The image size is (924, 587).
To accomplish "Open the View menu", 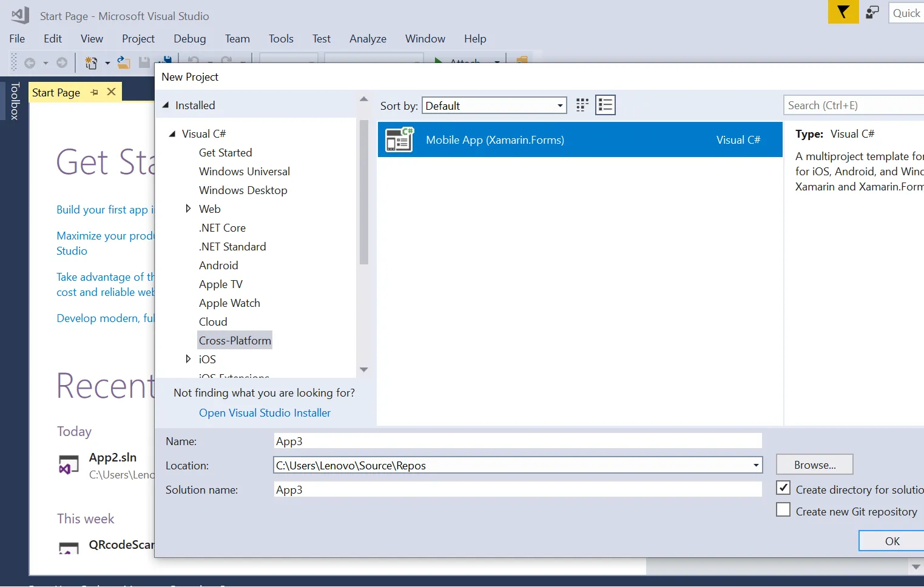I will tap(92, 38).
